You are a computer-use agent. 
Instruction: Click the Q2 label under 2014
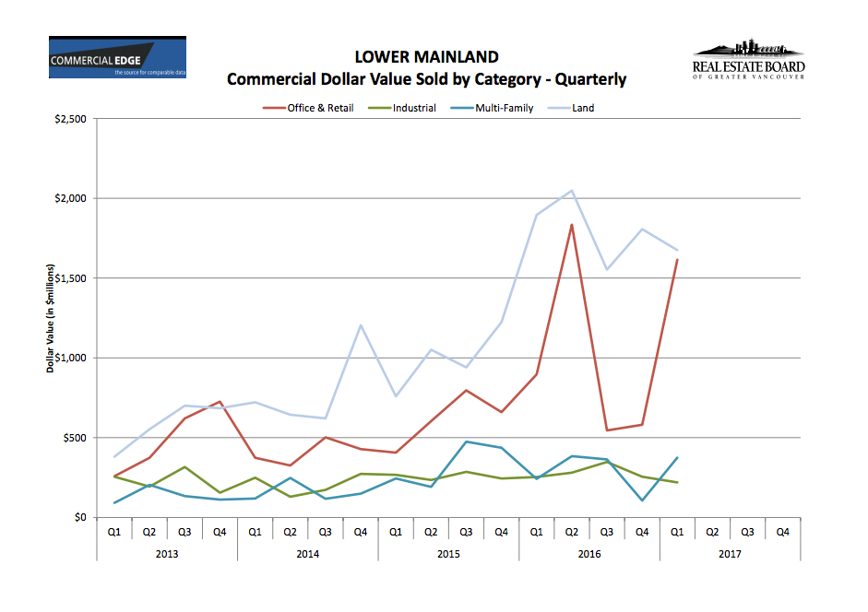pos(290,532)
